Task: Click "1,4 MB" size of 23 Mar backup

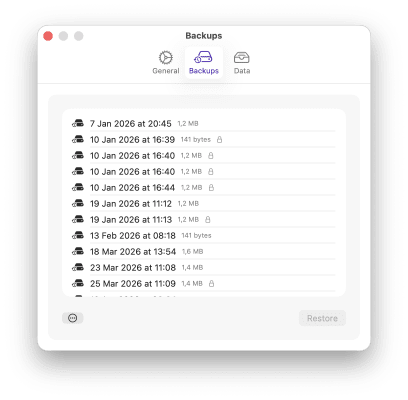Action: [x=192, y=268]
